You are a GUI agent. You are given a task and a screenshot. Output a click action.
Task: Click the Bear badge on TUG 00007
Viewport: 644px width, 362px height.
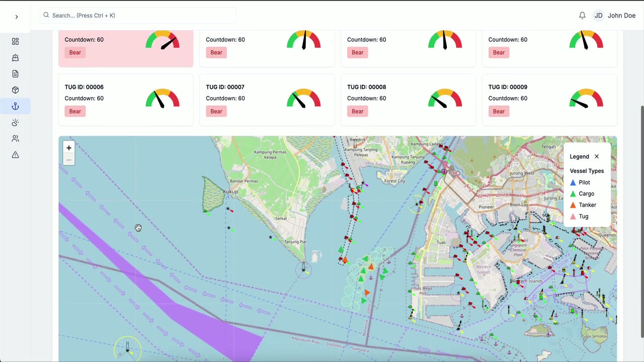click(216, 111)
